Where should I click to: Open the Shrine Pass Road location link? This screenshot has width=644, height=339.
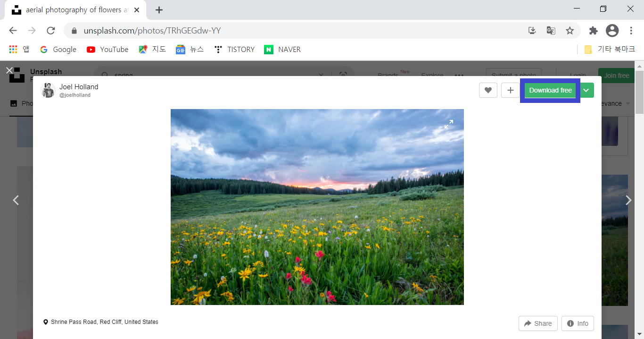pos(105,322)
